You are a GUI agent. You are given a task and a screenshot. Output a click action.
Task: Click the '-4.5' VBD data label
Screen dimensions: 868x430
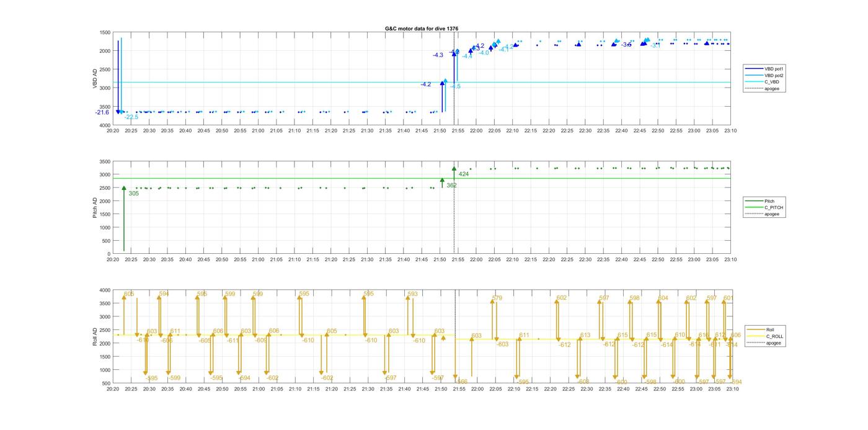(455, 86)
